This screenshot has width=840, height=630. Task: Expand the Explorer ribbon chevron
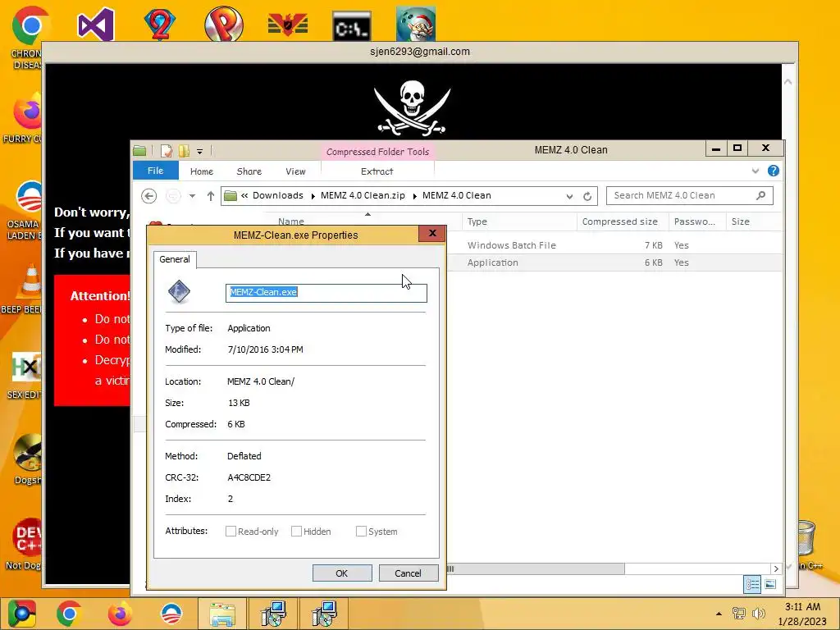pos(756,171)
